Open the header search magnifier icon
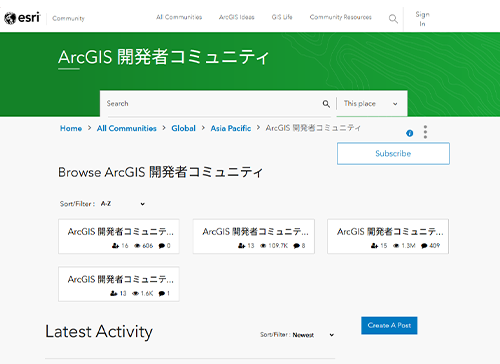This screenshot has width=500, height=364. point(393,19)
